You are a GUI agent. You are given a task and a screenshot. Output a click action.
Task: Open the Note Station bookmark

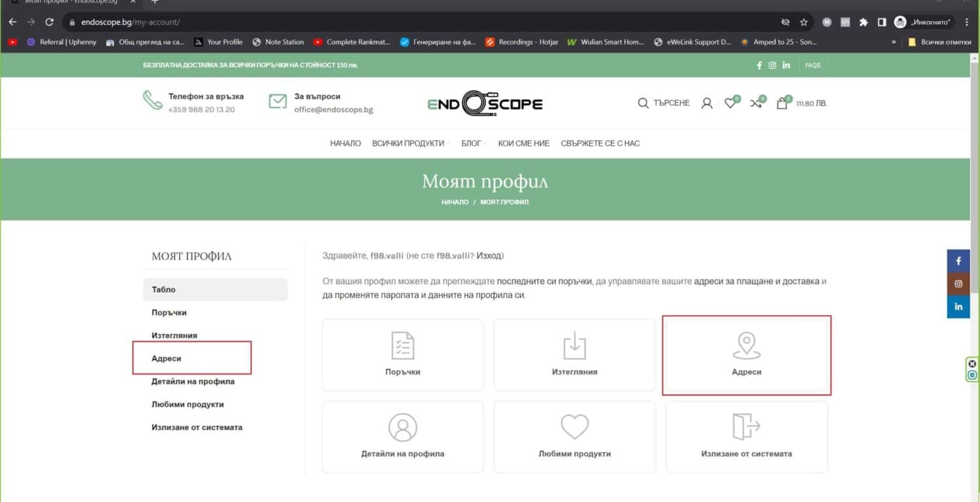pos(278,42)
